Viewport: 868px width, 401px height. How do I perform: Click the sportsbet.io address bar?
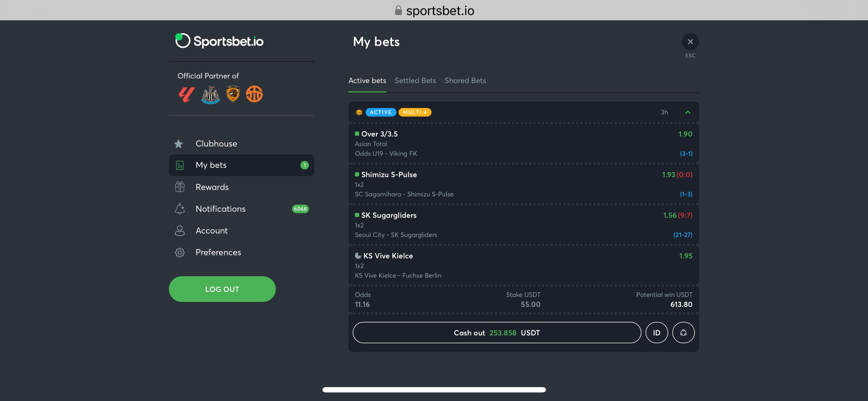[x=434, y=10]
